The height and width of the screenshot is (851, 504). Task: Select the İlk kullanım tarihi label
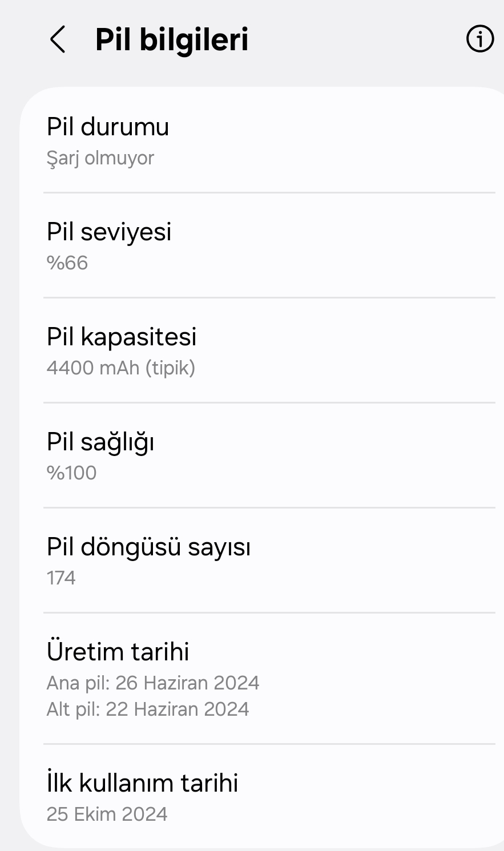[x=142, y=783]
